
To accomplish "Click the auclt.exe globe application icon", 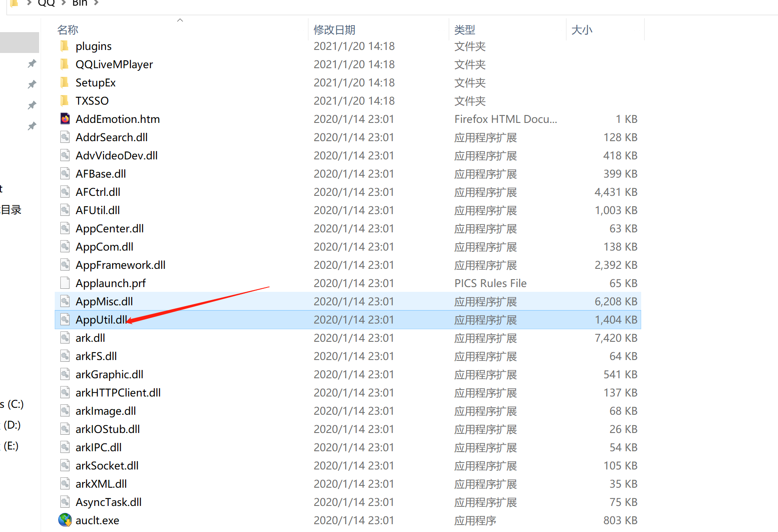I will pos(65,520).
